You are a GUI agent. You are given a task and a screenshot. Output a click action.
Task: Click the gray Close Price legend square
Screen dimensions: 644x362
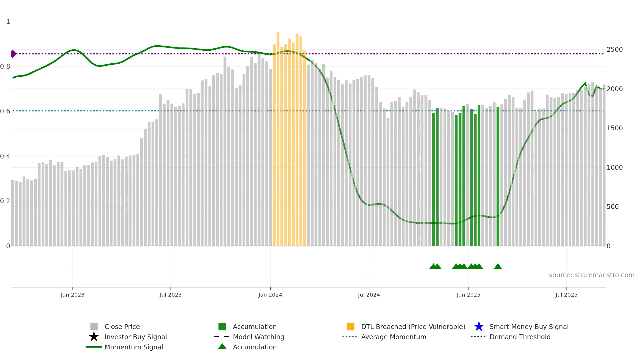[x=94, y=326]
